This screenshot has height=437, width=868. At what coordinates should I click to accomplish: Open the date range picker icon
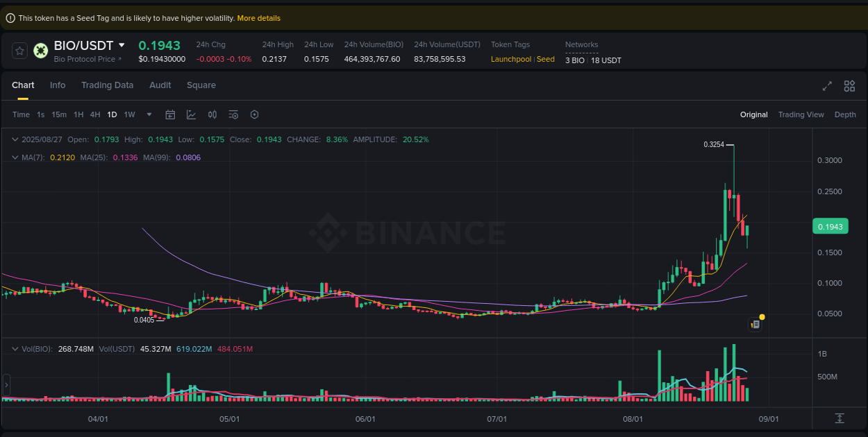coord(170,114)
